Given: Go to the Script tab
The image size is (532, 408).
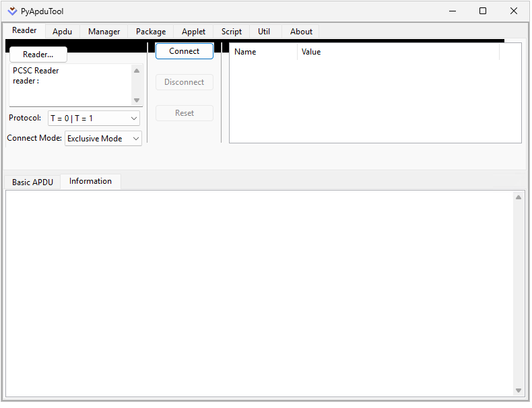Looking at the screenshot, I should [x=231, y=32].
